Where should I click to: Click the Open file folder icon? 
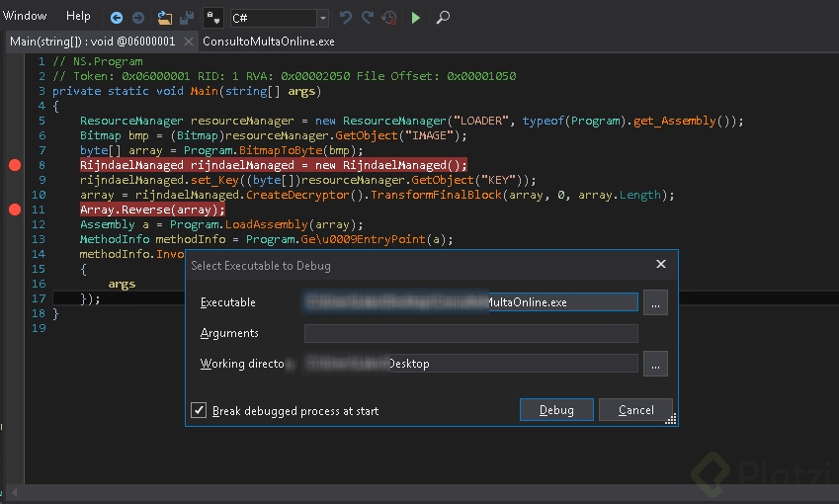(x=164, y=18)
